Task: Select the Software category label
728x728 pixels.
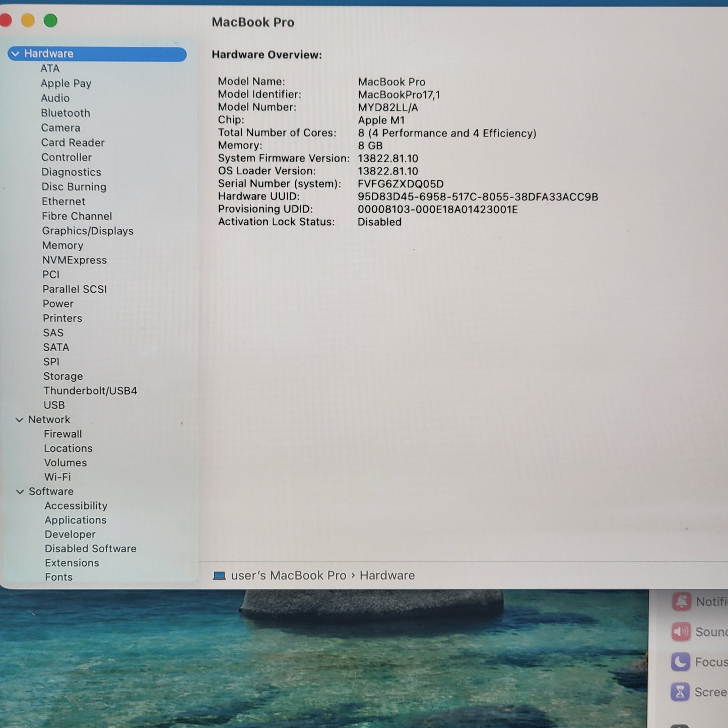Action: tap(51, 492)
